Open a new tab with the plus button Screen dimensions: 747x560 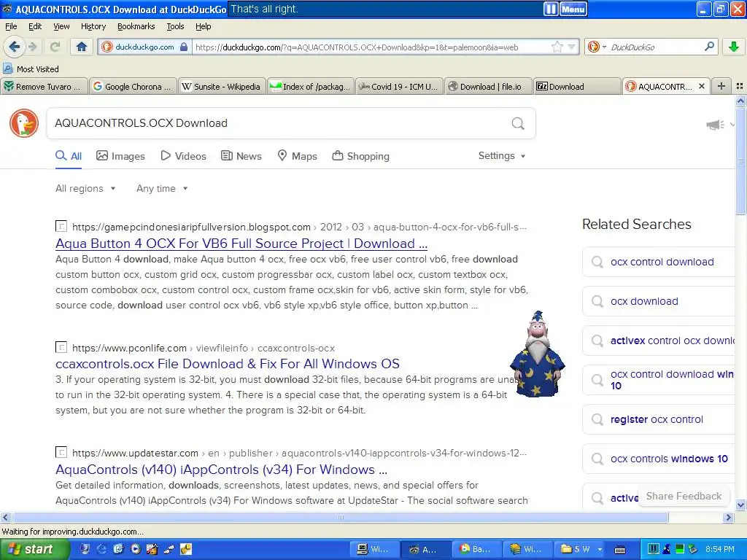click(721, 86)
